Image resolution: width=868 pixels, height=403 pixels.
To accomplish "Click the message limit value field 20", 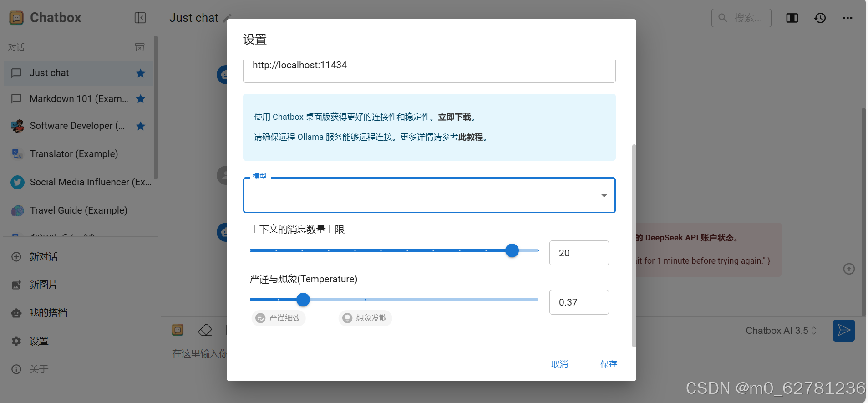I will pyautogui.click(x=579, y=253).
